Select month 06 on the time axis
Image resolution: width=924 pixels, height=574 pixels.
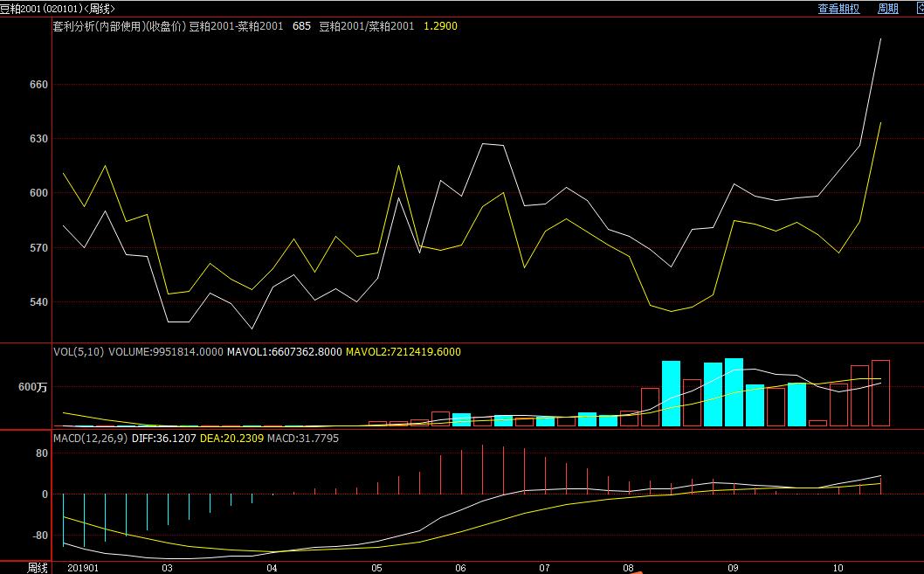(461, 568)
